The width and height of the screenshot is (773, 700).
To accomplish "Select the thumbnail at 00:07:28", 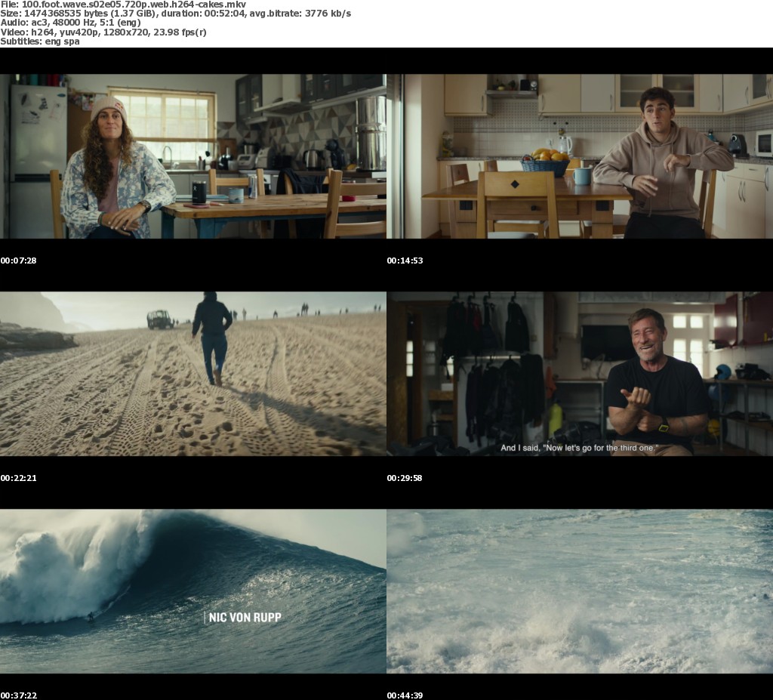I will [192, 156].
